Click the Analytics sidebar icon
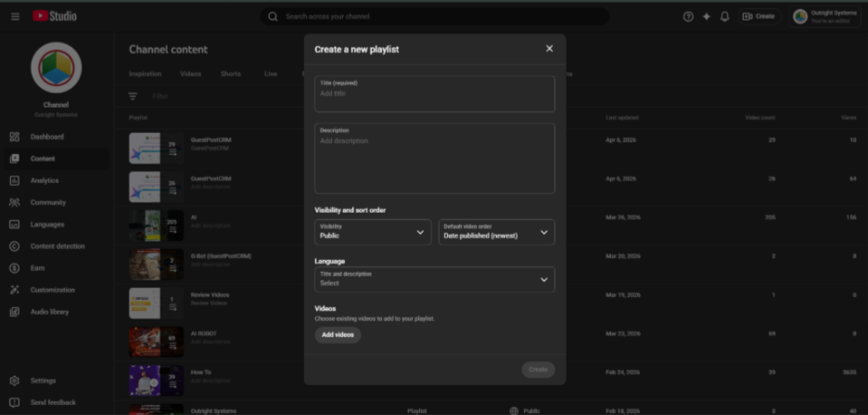This screenshot has height=415, width=868. click(x=15, y=181)
